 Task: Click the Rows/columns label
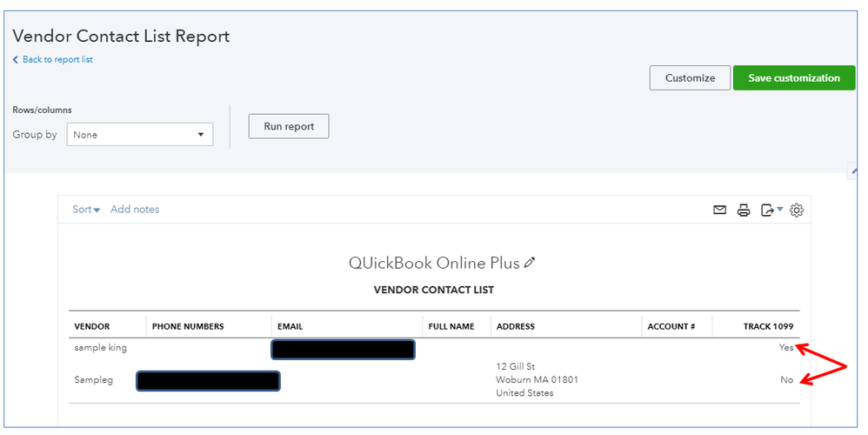click(42, 110)
